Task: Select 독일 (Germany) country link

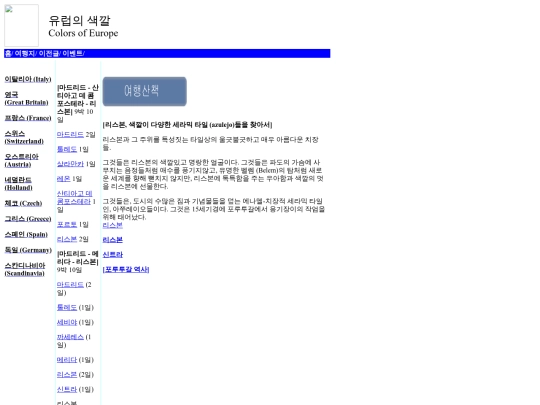Action: point(28,250)
